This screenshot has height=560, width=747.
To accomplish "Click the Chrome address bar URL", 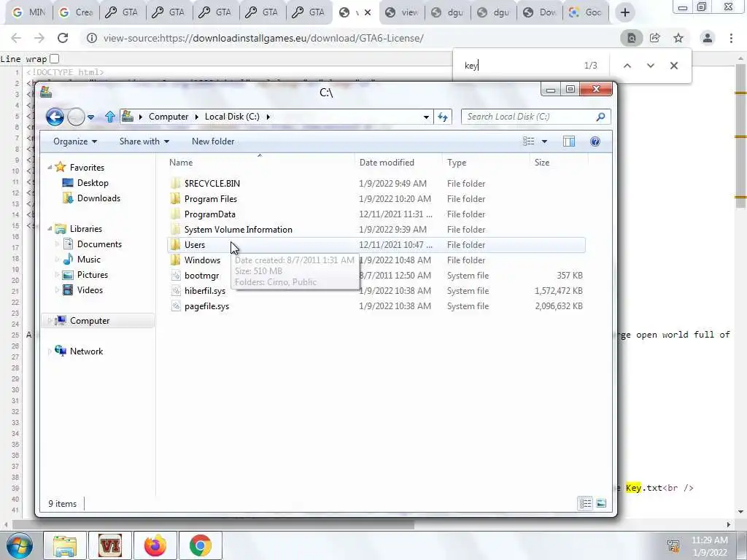I will (263, 38).
